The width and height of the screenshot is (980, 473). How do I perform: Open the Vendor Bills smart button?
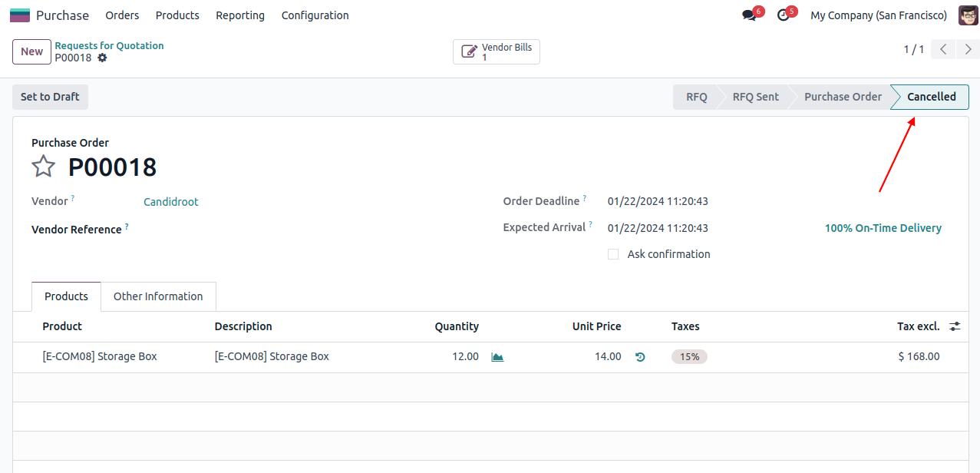pos(497,52)
